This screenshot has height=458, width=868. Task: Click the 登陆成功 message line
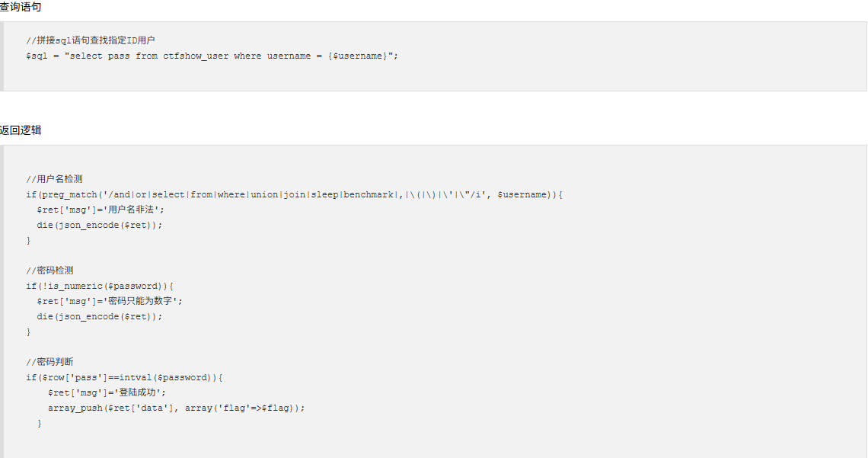[x=107, y=393]
